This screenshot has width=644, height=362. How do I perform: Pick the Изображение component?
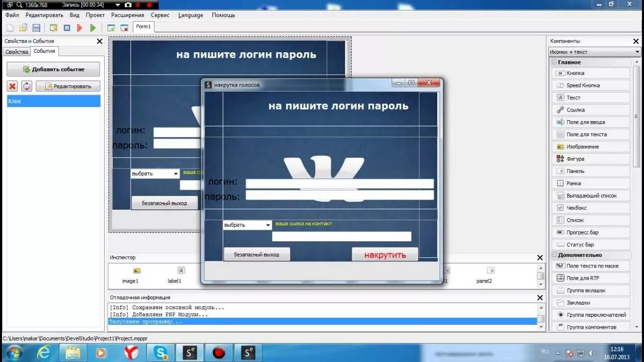[x=591, y=147]
